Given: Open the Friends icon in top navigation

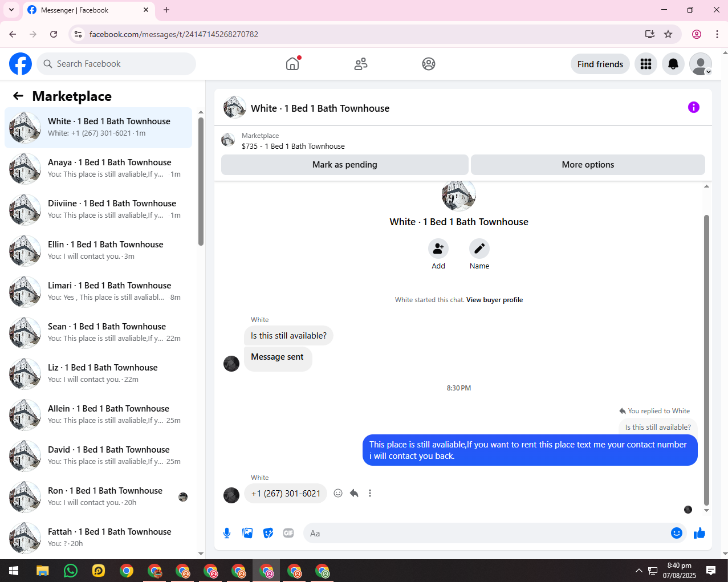Looking at the screenshot, I should (361, 64).
